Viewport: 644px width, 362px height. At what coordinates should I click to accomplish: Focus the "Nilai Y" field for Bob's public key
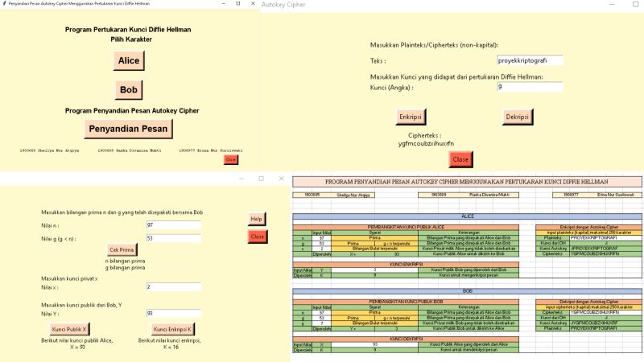pyautogui.click(x=174, y=314)
